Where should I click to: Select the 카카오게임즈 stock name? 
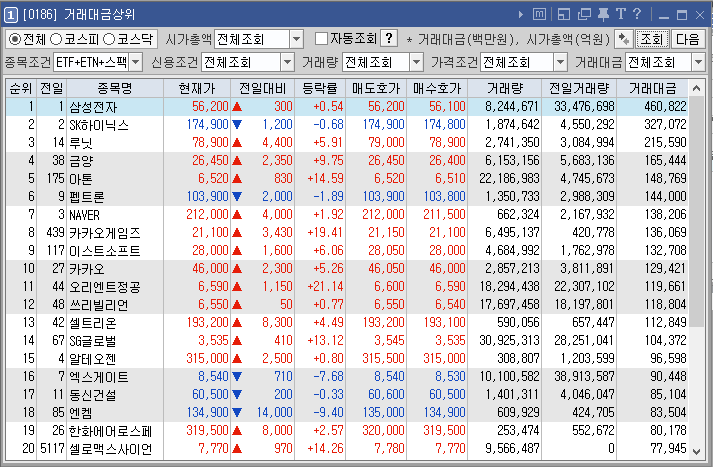click(x=105, y=233)
